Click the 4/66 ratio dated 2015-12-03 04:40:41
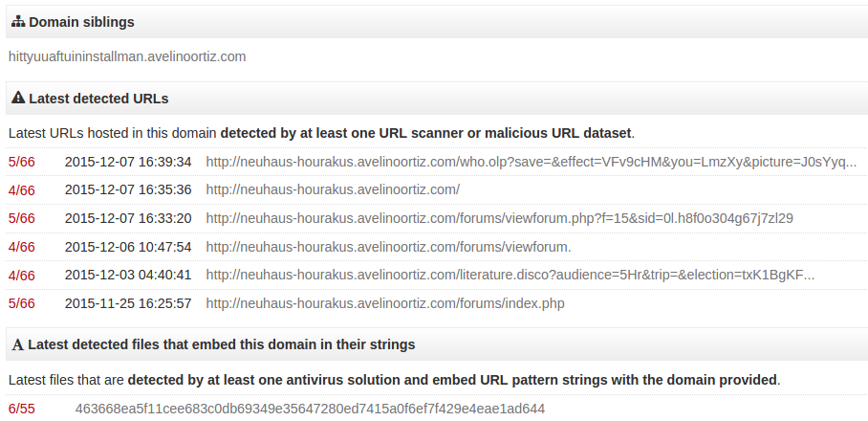The height and width of the screenshot is (421, 868). coord(21,275)
